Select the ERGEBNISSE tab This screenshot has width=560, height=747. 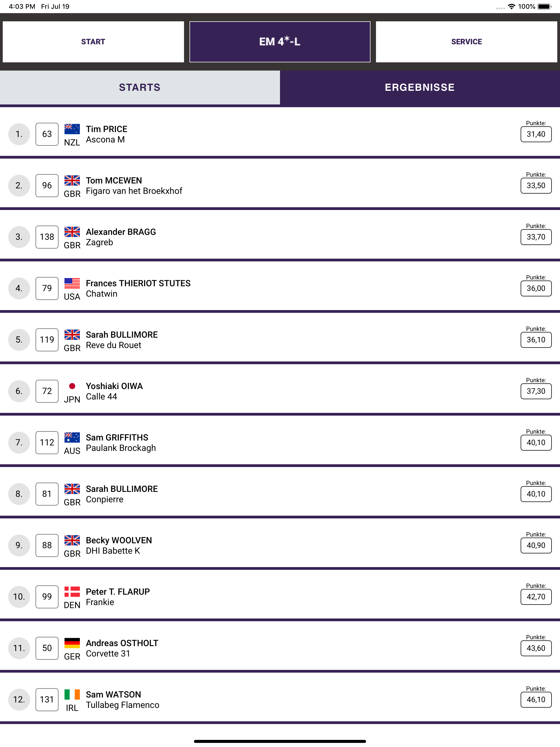coord(420,87)
